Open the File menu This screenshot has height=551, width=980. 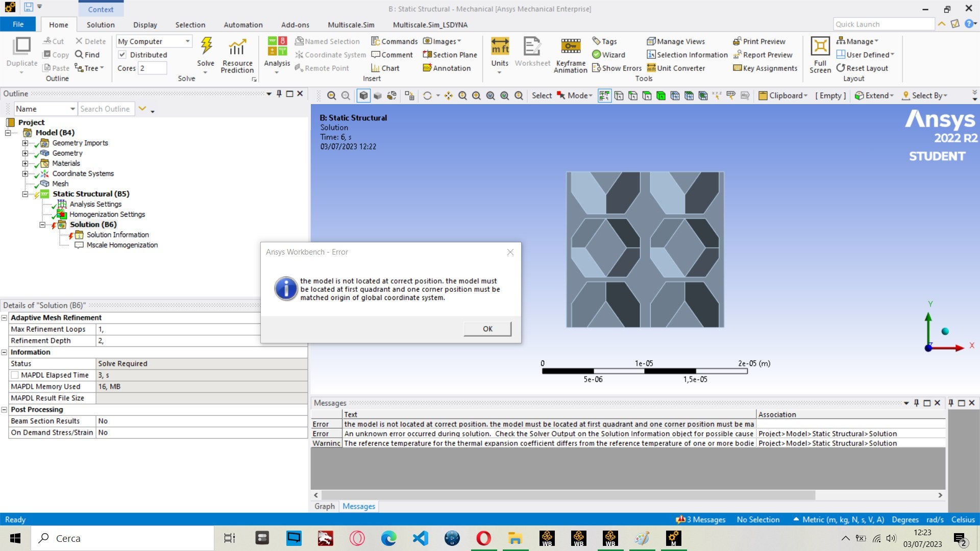(x=18, y=24)
